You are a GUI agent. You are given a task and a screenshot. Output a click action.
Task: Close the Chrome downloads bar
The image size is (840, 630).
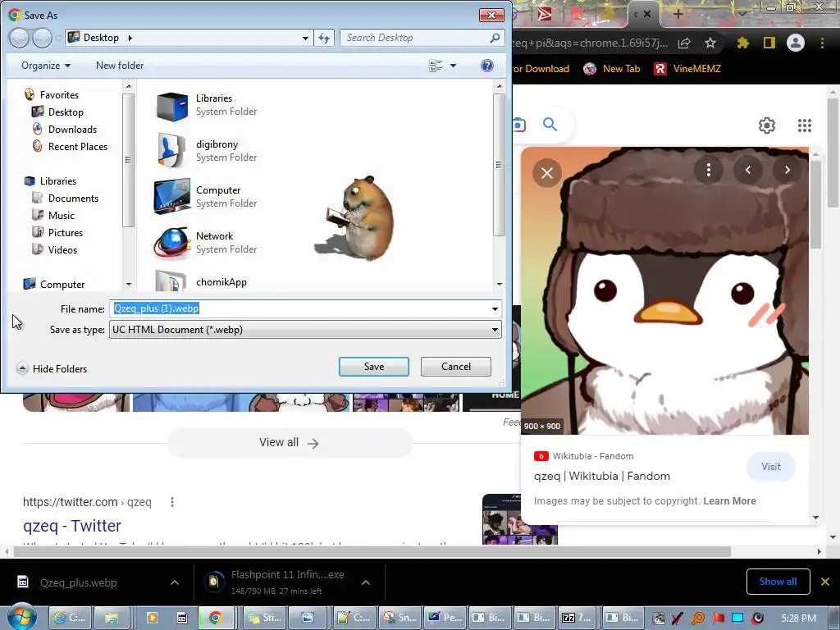pyautogui.click(x=825, y=582)
